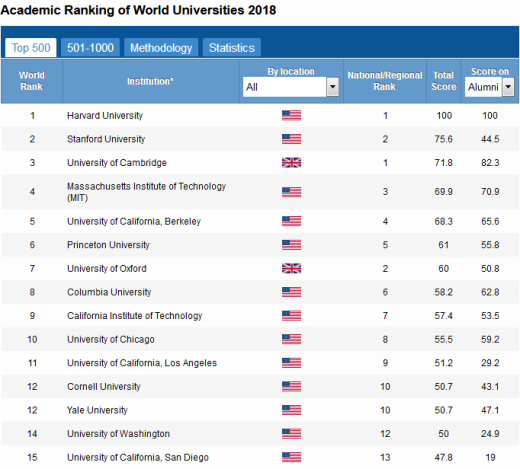Click the Total Score column header

(x=444, y=81)
